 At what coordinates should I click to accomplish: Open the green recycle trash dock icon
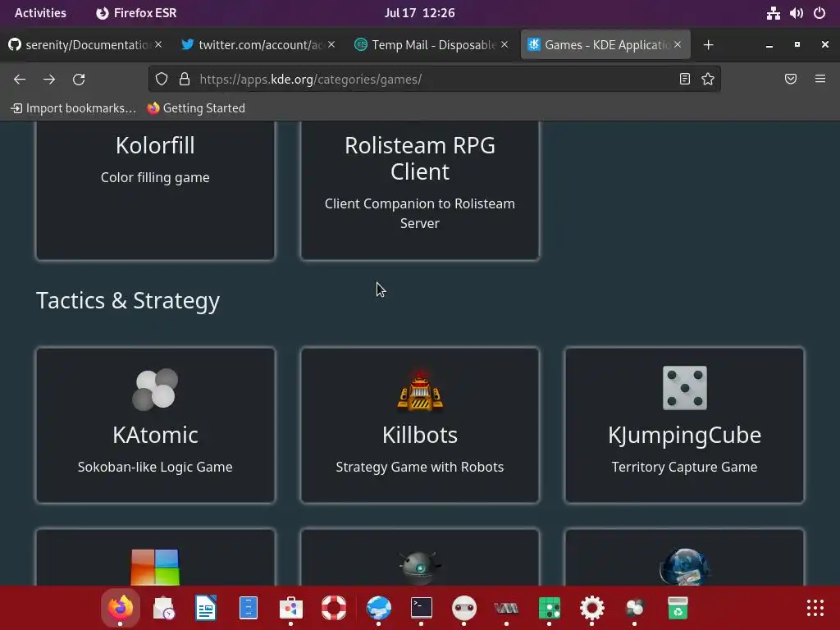pos(677,608)
